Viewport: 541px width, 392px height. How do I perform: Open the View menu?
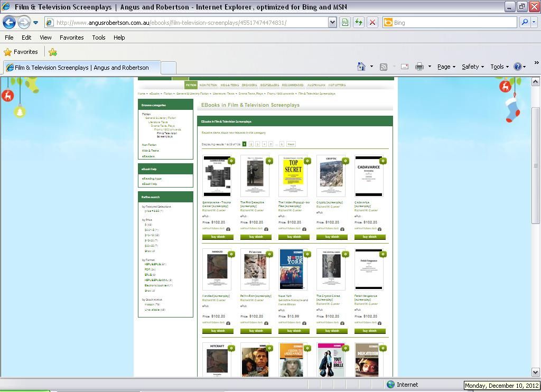(x=45, y=38)
